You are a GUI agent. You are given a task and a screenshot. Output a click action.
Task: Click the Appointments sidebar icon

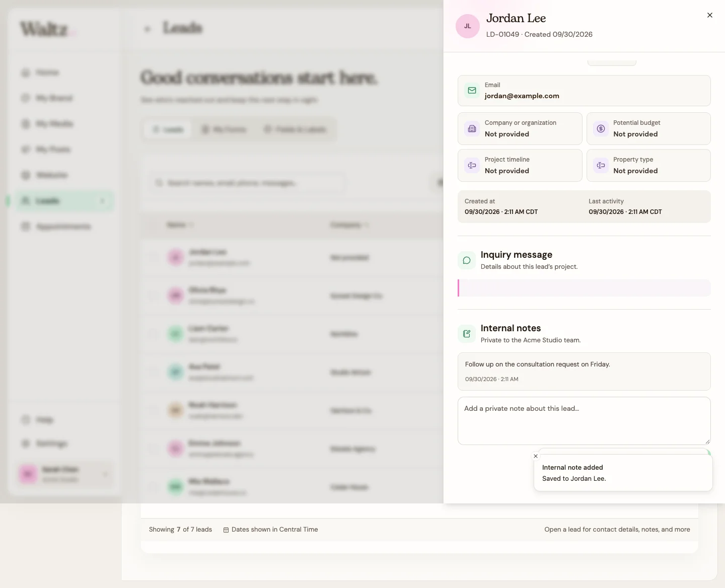click(x=25, y=227)
